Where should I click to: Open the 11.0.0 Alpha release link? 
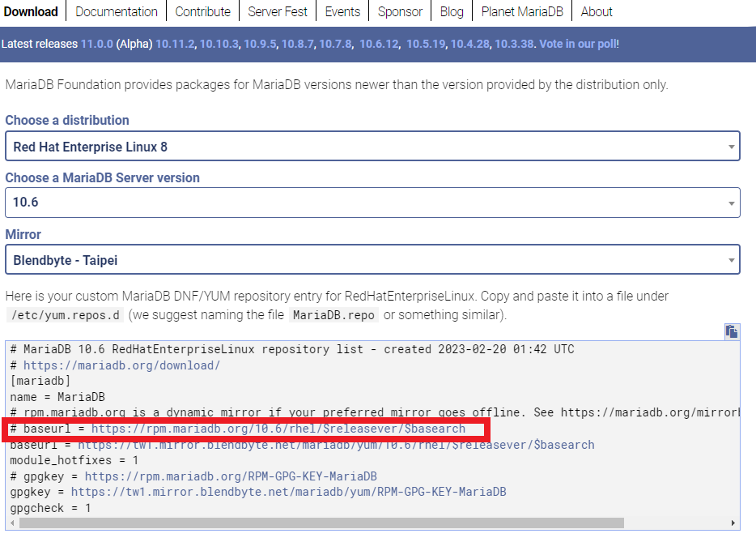click(97, 44)
